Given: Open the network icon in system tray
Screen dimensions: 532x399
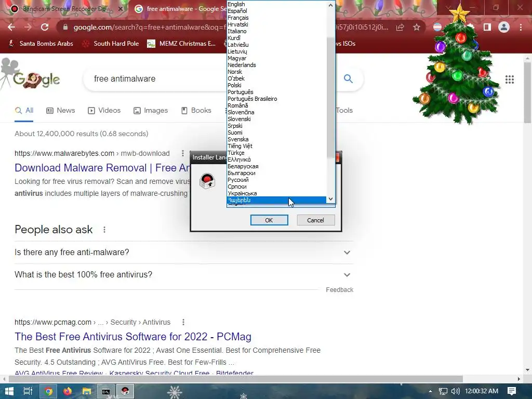Looking at the screenshot, I should pyautogui.click(x=443, y=391).
